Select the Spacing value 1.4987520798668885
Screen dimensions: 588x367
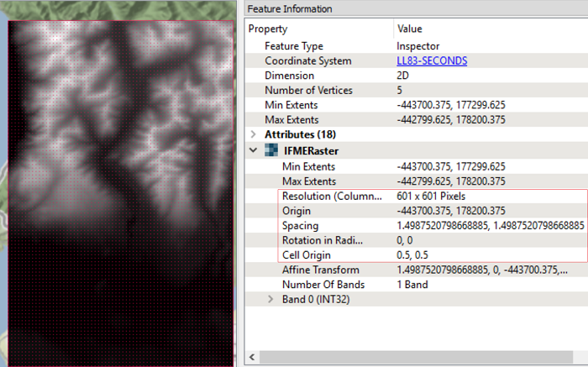[490, 225]
